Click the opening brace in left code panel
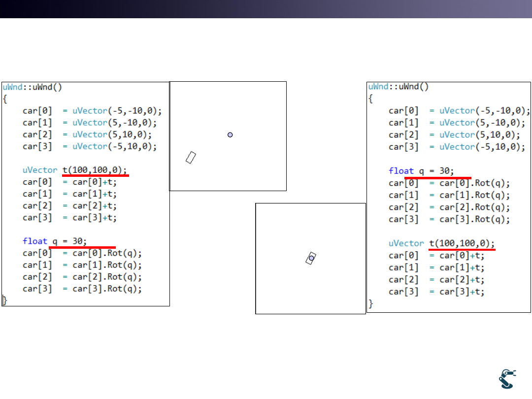This screenshot has height=399, width=532. coord(5,99)
